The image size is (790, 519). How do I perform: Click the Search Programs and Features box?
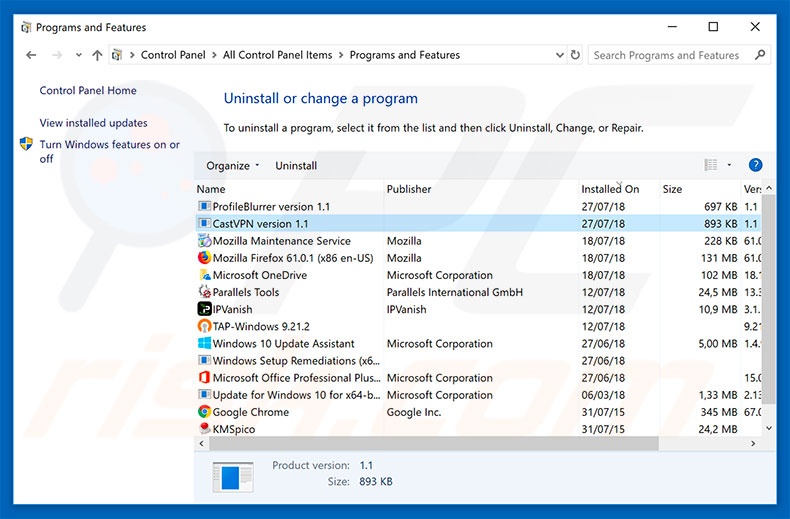point(670,56)
